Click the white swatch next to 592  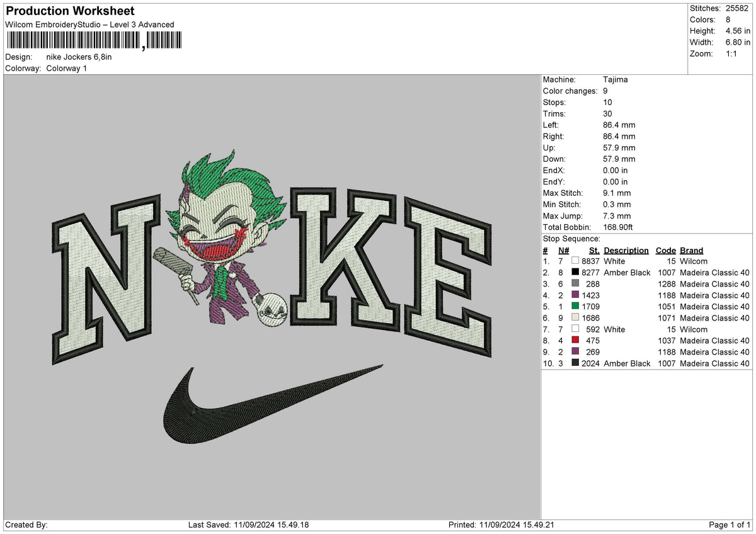[x=575, y=329]
